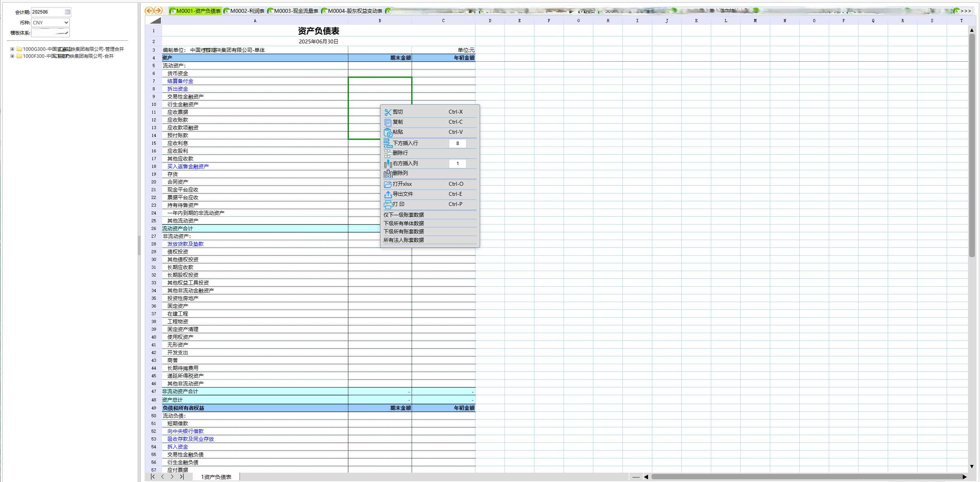Viewport: 980px width, 482px height.
Task: Click the 拆出资金 link
Action: tap(178, 89)
